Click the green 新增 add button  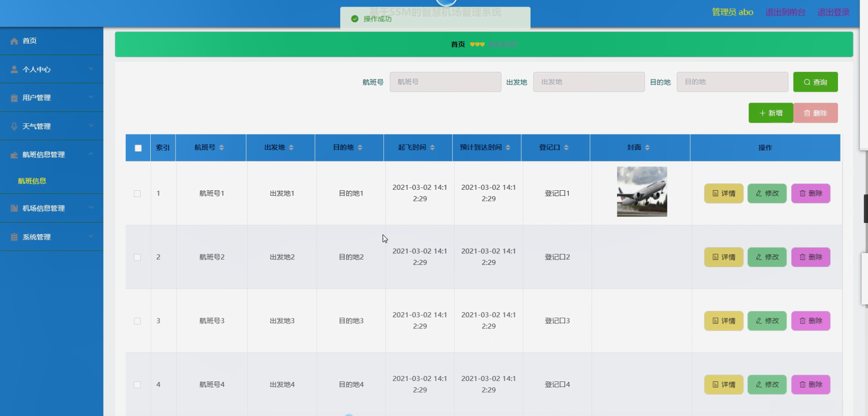(x=771, y=113)
